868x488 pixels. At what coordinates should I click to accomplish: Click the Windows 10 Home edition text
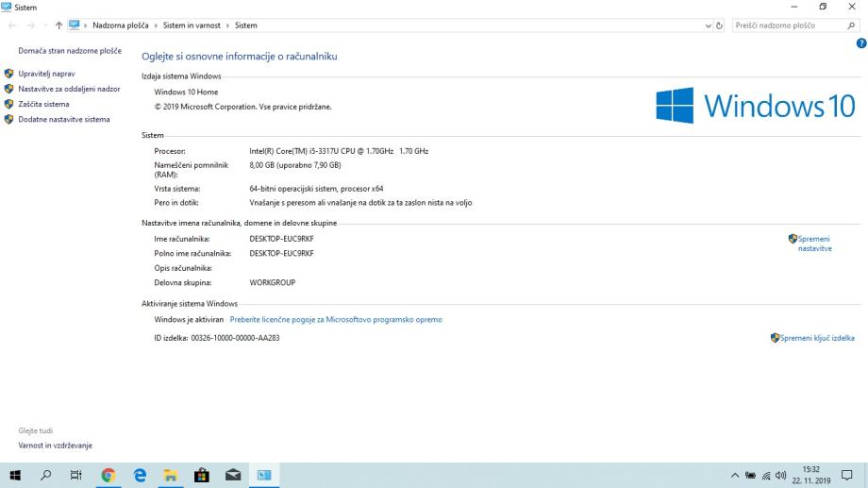tap(186, 92)
